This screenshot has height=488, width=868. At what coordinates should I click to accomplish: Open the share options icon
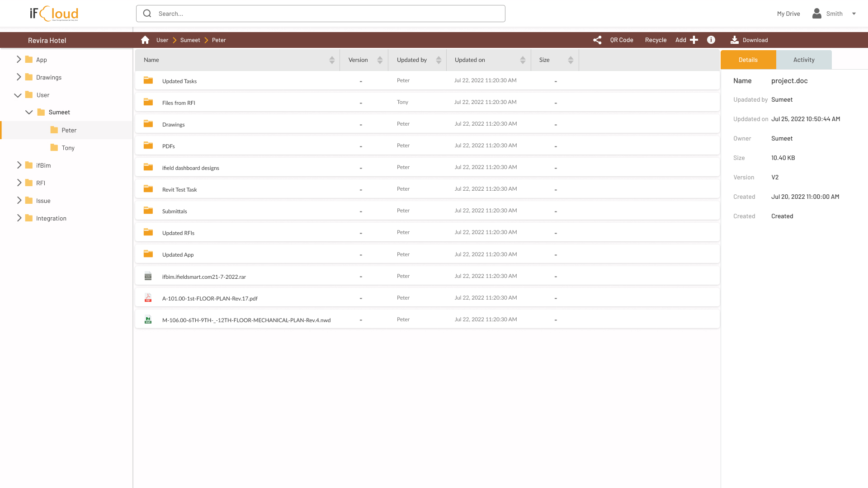(x=597, y=40)
